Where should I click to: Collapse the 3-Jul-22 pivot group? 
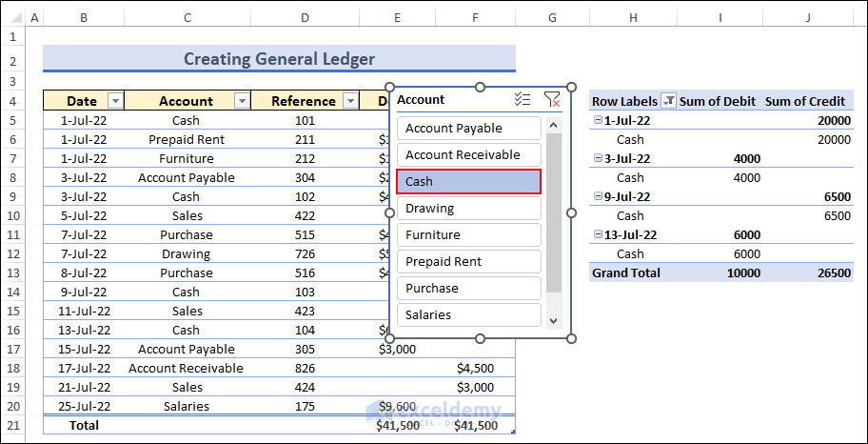597,159
